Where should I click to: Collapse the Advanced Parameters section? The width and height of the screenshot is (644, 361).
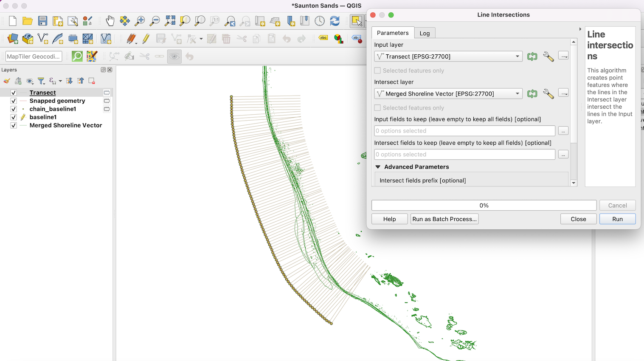tap(378, 167)
